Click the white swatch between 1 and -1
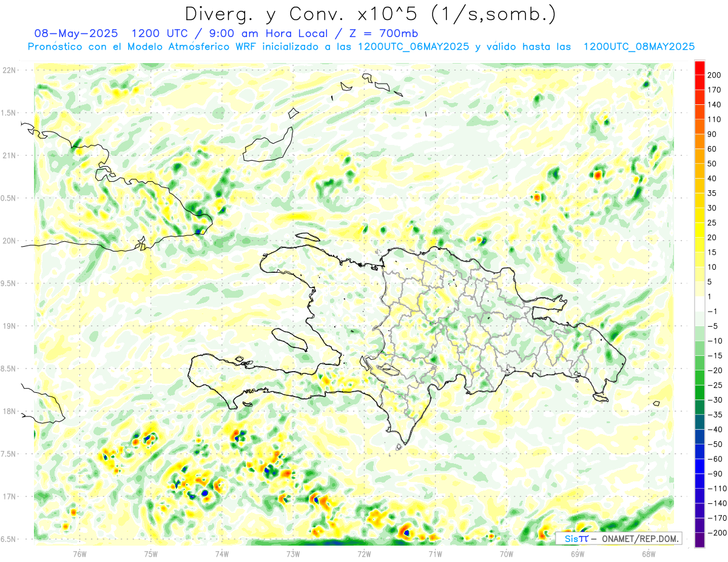Screen dimensions: 728x562 click(699, 304)
